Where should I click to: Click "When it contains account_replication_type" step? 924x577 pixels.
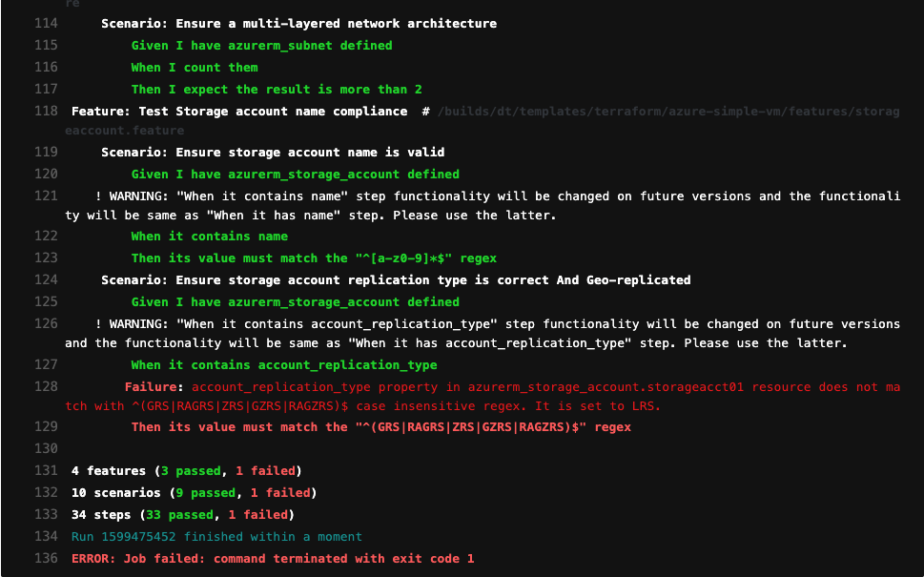click(x=284, y=365)
